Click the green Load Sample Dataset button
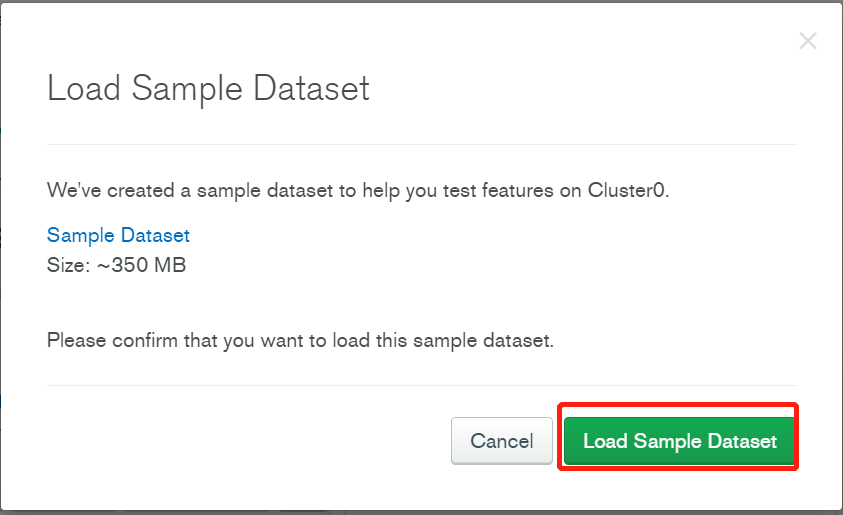This screenshot has width=843, height=515. (679, 441)
